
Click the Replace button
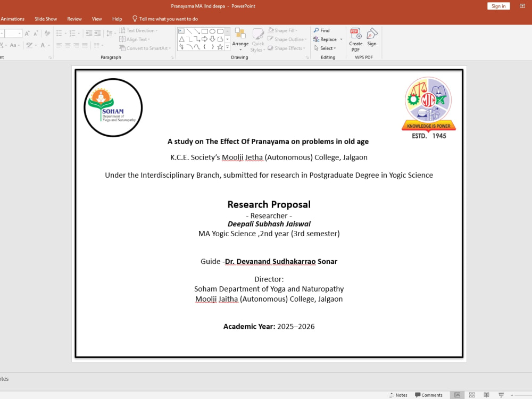(x=325, y=39)
